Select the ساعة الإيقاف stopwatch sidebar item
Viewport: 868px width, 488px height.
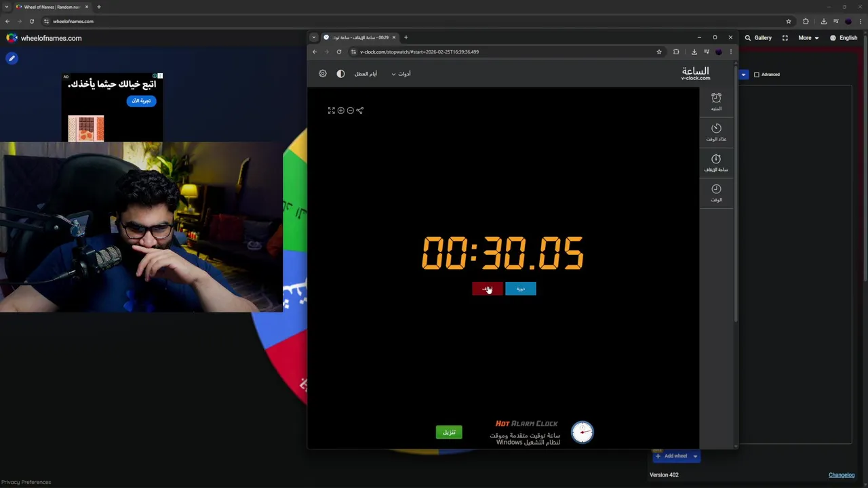coord(716,163)
